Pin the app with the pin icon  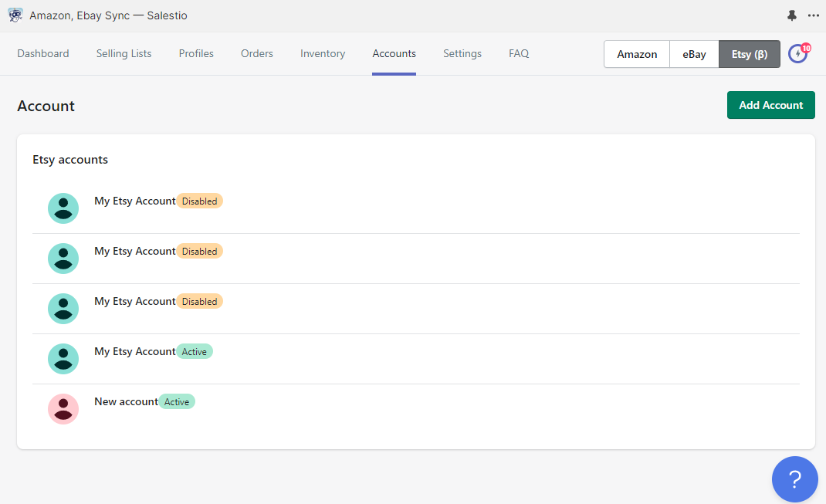[791, 15]
